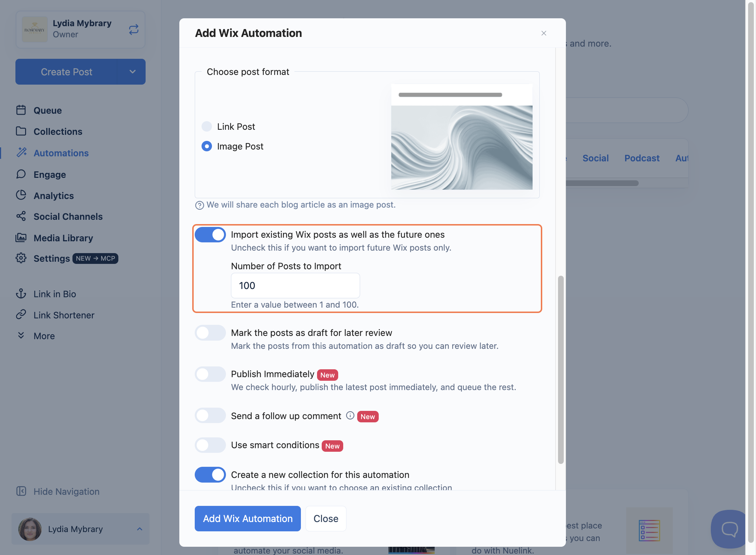Click the post format preview image
The height and width of the screenshot is (555, 756).
coord(462,137)
